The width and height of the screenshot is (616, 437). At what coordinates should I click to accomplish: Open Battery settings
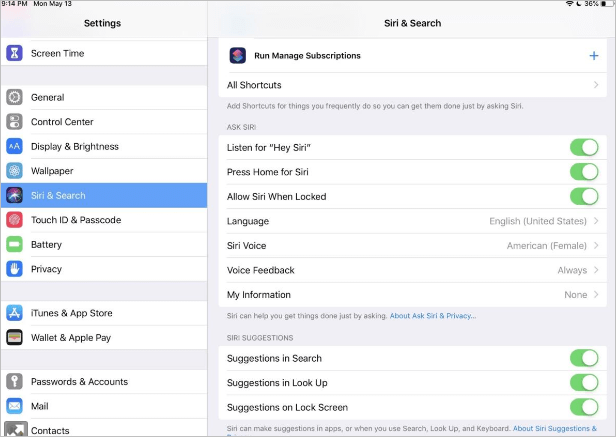104,244
